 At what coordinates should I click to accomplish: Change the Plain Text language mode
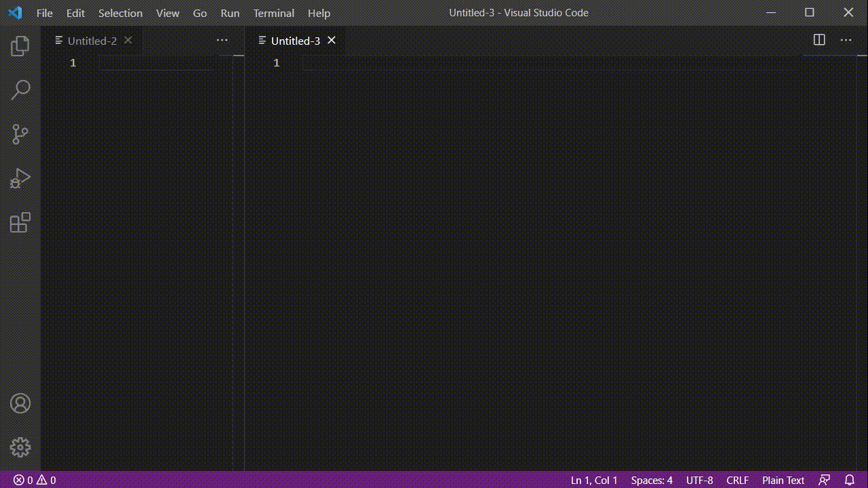pyautogui.click(x=783, y=480)
